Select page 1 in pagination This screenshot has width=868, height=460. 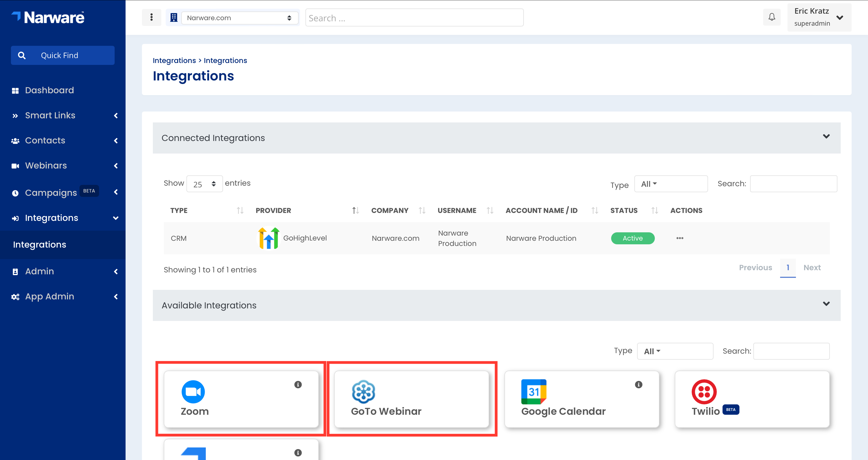[788, 268]
